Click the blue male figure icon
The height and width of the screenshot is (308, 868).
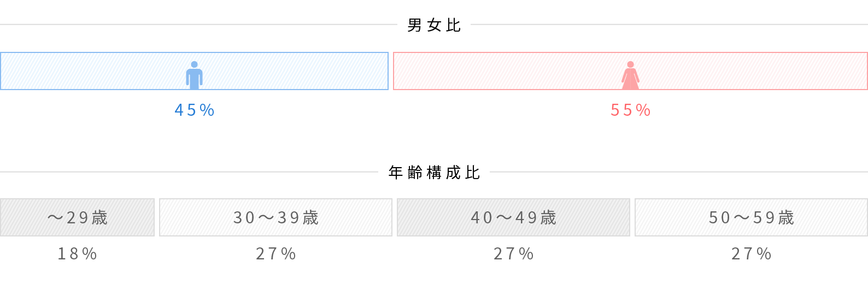[x=194, y=75]
